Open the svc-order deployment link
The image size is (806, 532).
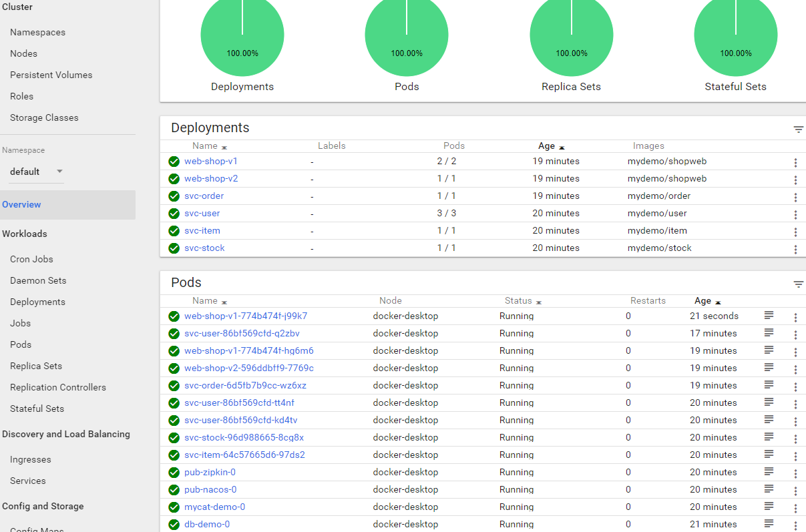pyautogui.click(x=204, y=196)
